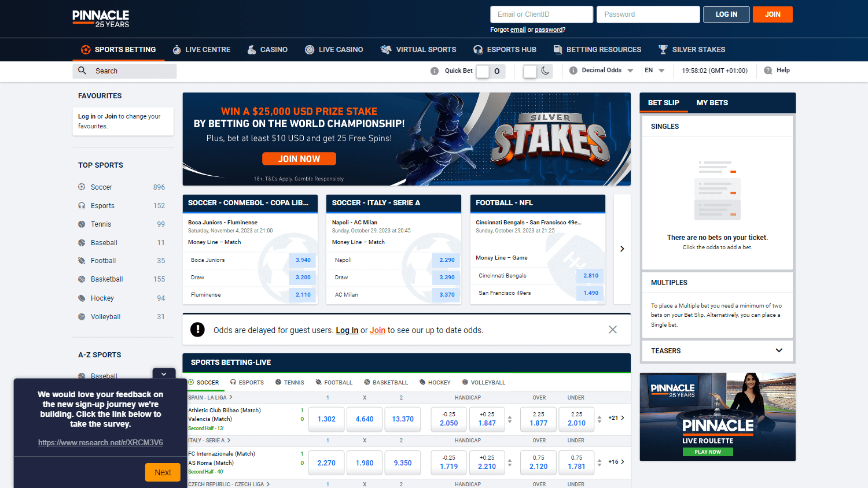
Task: Select San Francisco 49ers odds 1.490
Action: click(590, 293)
